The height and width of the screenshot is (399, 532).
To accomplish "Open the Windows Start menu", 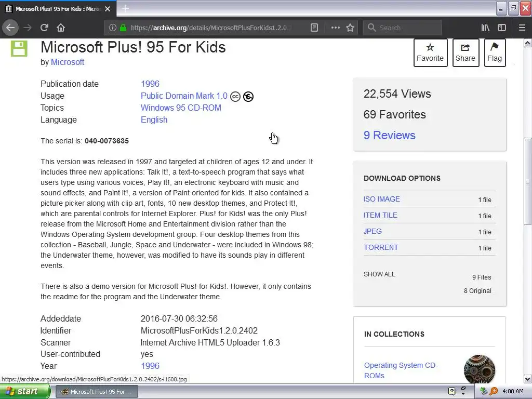I will [x=25, y=392].
